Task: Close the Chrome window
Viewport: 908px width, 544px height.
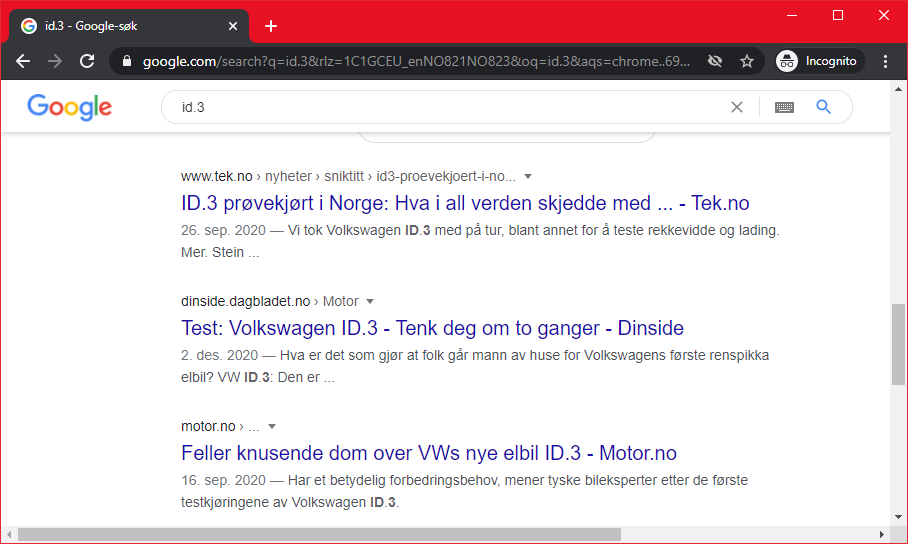Action: coord(884,15)
